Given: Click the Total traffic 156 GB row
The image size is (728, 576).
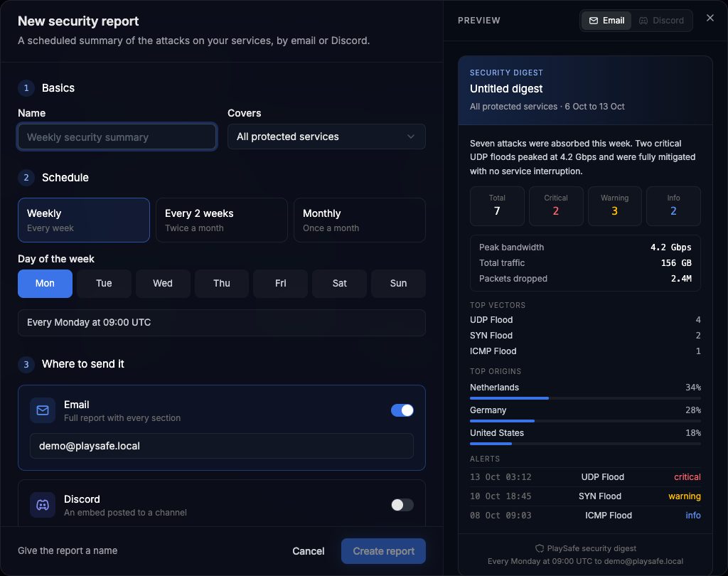Looking at the screenshot, I should coord(585,263).
